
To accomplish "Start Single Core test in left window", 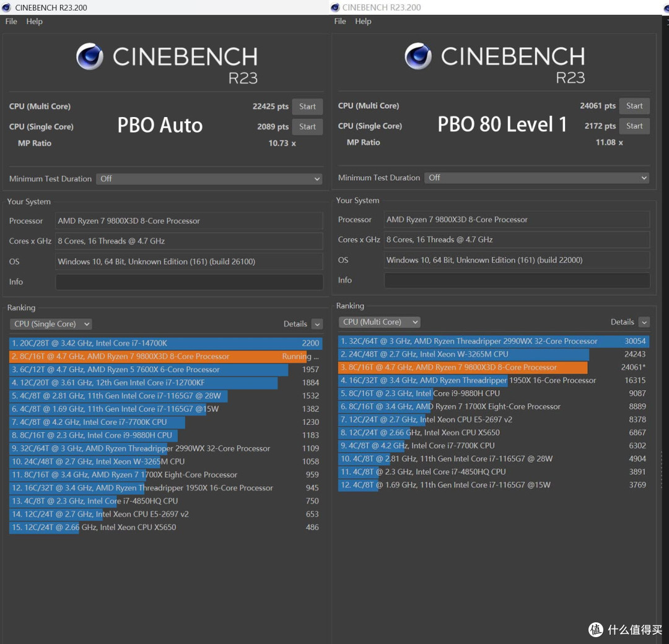I will [307, 127].
